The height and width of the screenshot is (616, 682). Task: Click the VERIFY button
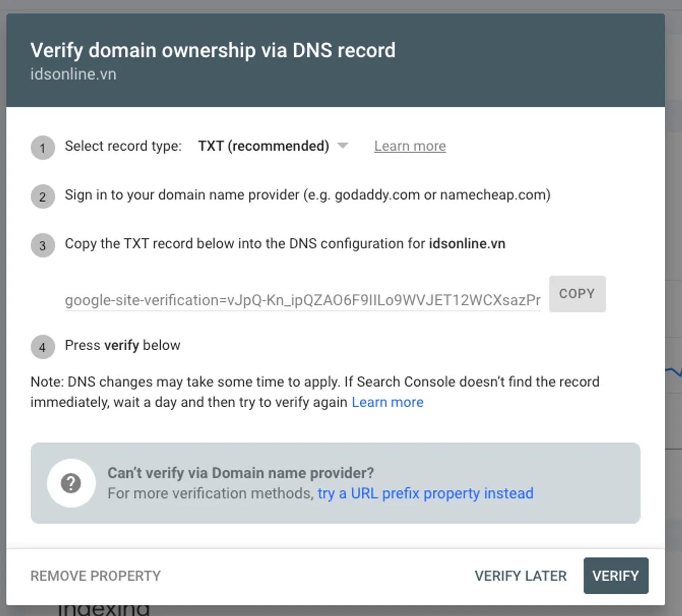point(616,576)
